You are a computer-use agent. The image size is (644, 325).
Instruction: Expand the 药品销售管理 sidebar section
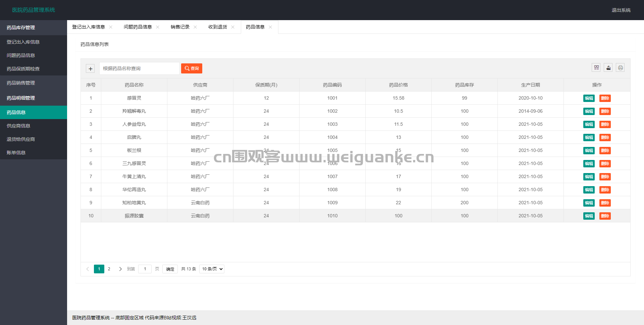(x=34, y=83)
